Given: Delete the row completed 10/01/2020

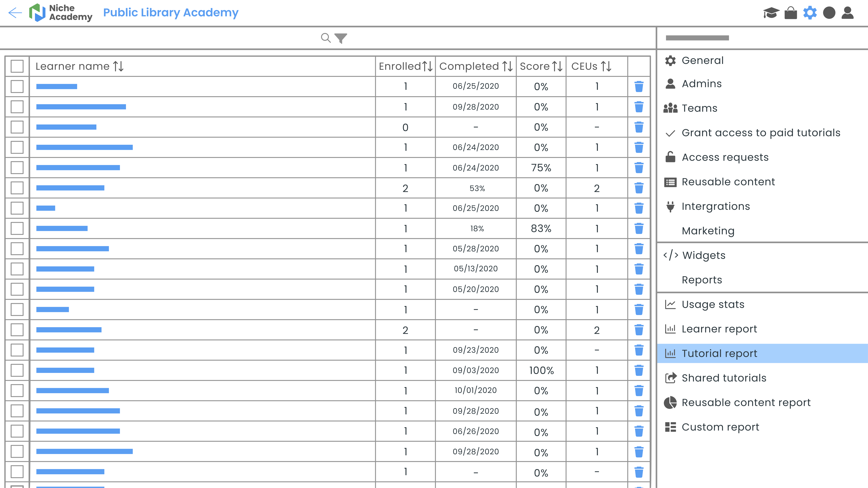Looking at the screenshot, I should (639, 391).
